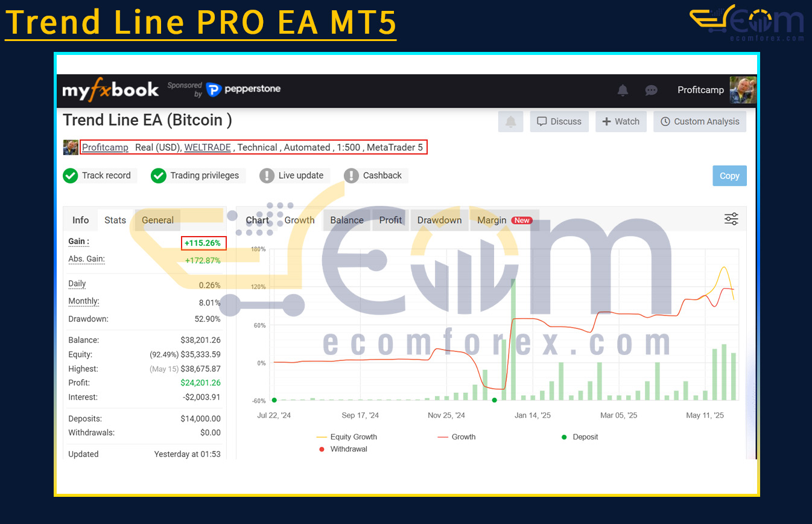Select the Balance chart tab
This screenshot has height=524, width=812.
click(347, 220)
